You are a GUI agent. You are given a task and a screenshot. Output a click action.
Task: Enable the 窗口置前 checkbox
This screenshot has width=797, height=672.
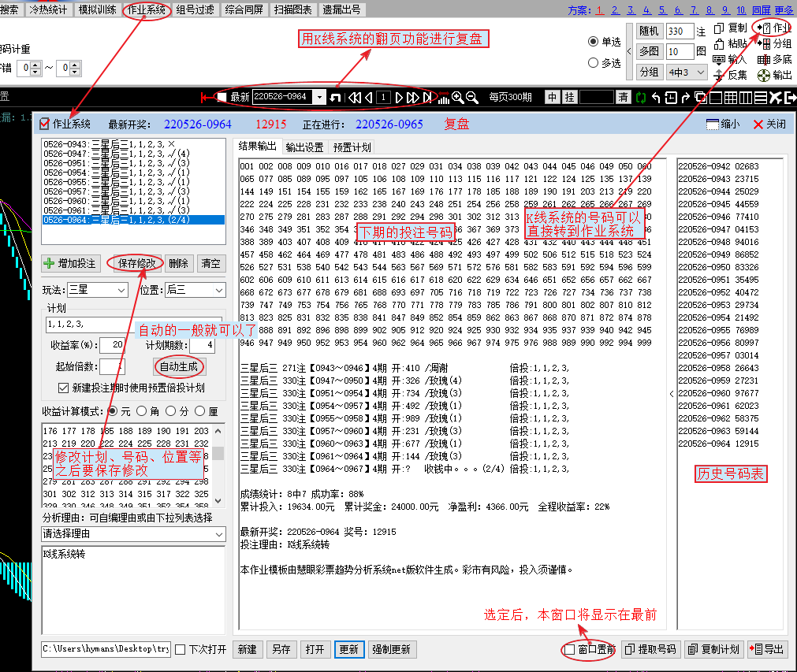pyautogui.click(x=569, y=650)
